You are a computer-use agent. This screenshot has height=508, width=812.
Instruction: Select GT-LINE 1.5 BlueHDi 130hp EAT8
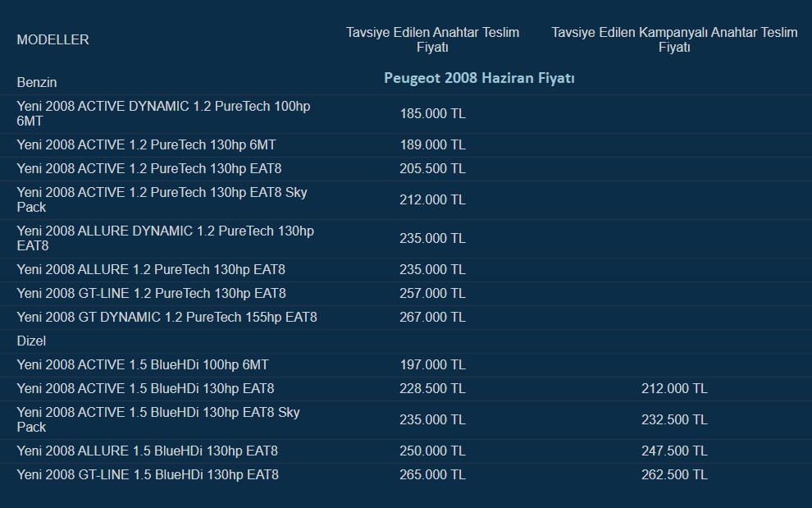[148, 475]
